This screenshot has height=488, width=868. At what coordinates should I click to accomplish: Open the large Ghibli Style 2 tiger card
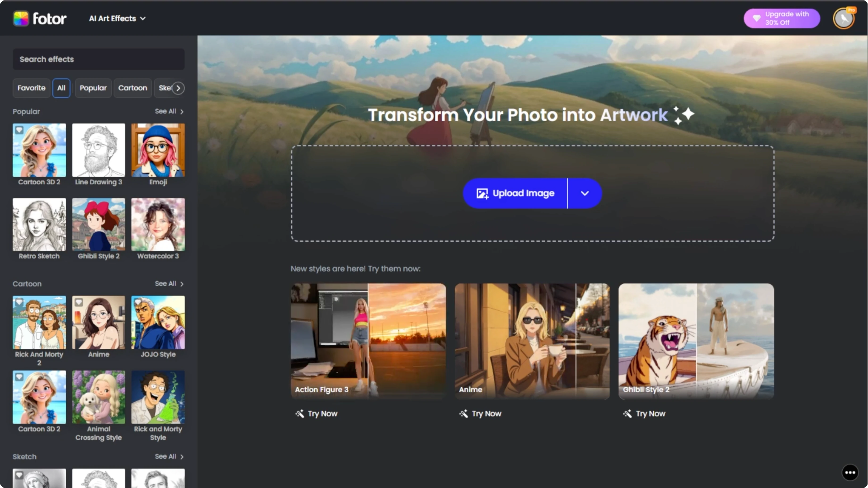696,341
